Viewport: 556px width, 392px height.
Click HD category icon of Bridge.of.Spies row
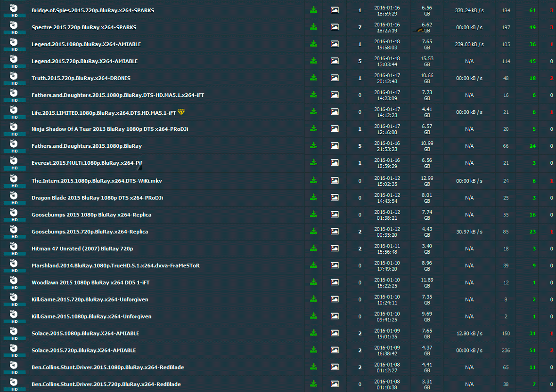[x=14, y=10]
